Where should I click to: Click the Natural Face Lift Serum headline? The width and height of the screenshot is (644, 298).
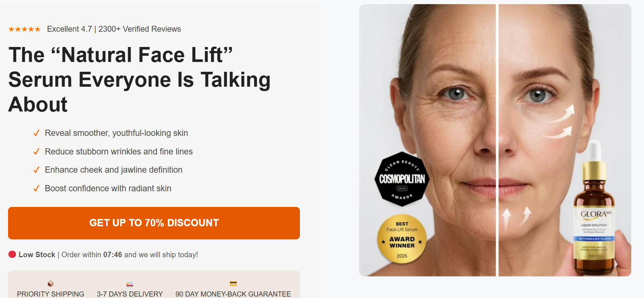(x=139, y=79)
